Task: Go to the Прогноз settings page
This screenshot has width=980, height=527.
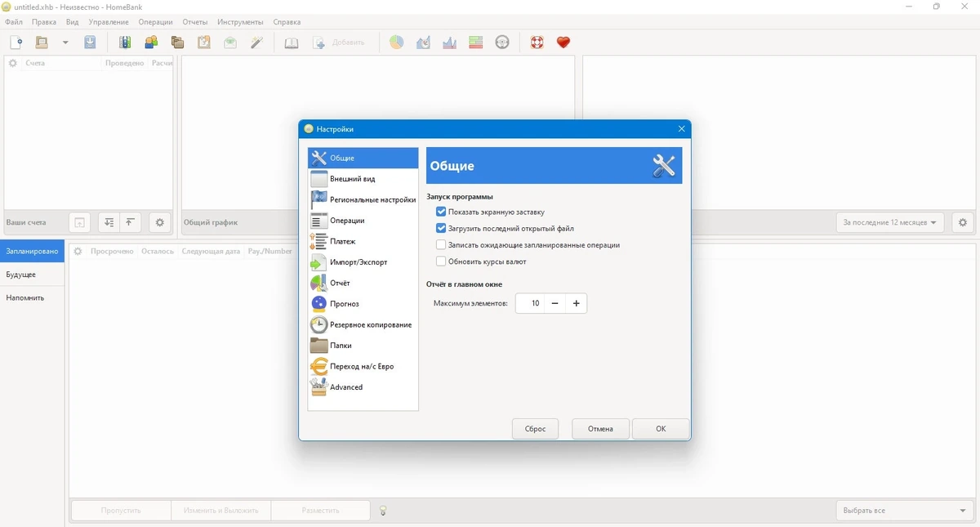Action: click(363, 304)
